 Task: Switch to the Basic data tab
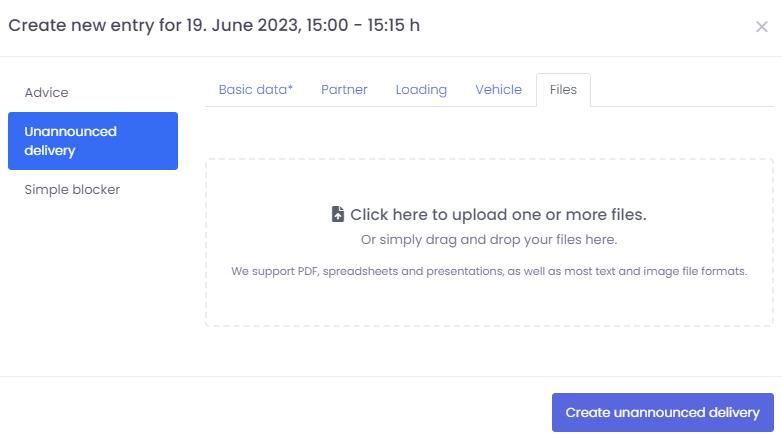(x=255, y=90)
